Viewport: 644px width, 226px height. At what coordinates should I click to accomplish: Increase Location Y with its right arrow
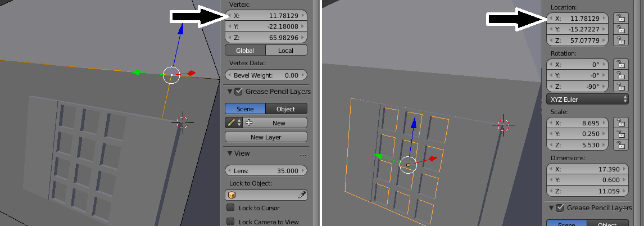click(x=604, y=30)
